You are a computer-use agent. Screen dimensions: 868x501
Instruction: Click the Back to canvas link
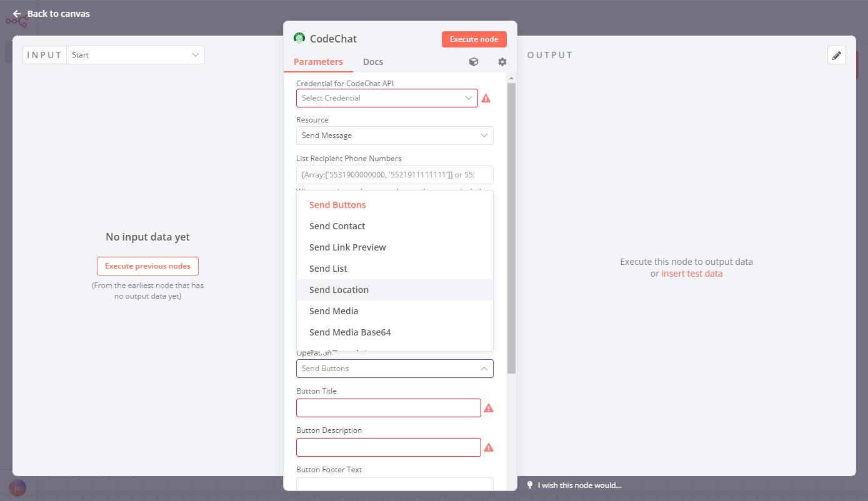(x=59, y=14)
